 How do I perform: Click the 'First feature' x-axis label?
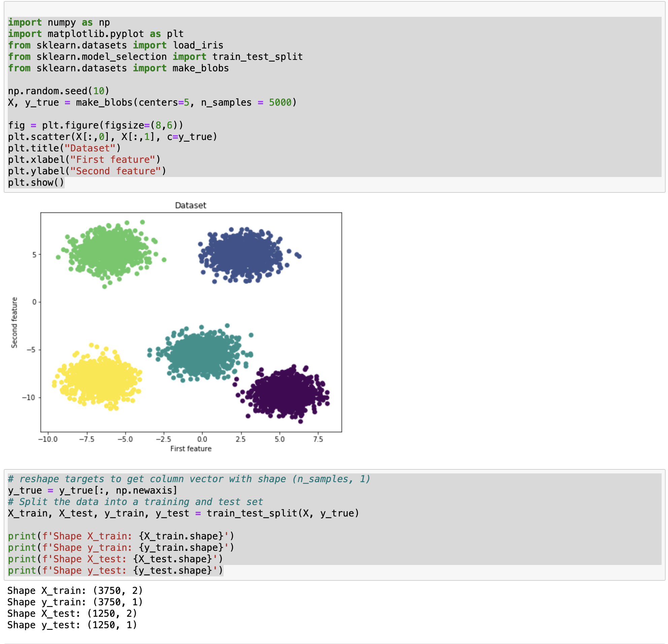point(191,449)
